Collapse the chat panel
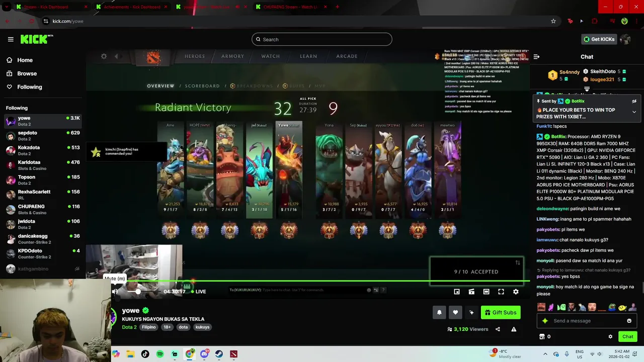 pos(536,57)
